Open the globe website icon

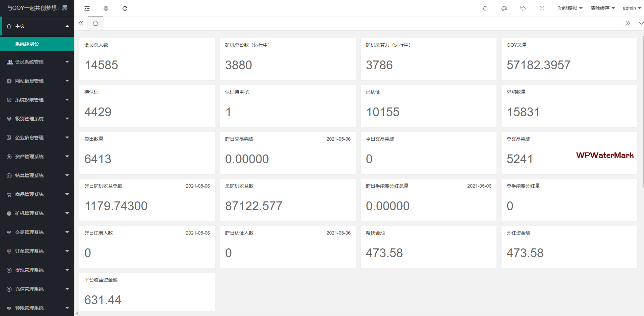point(106,8)
